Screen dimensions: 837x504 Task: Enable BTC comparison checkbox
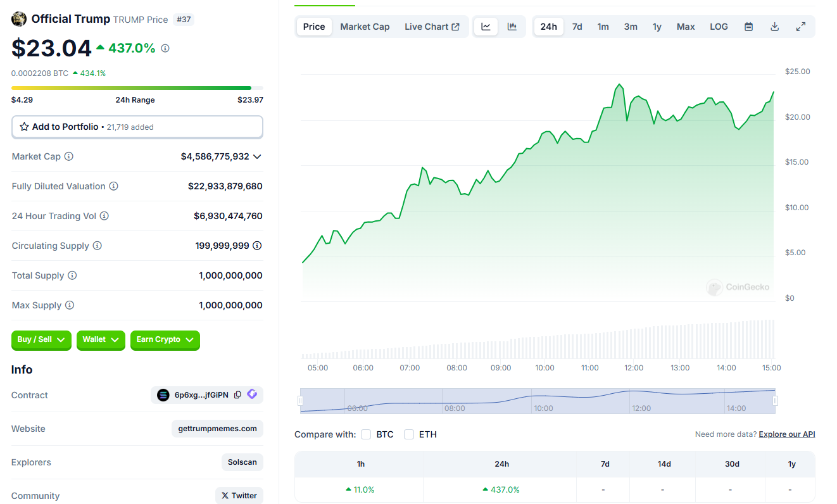[x=366, y=434]
